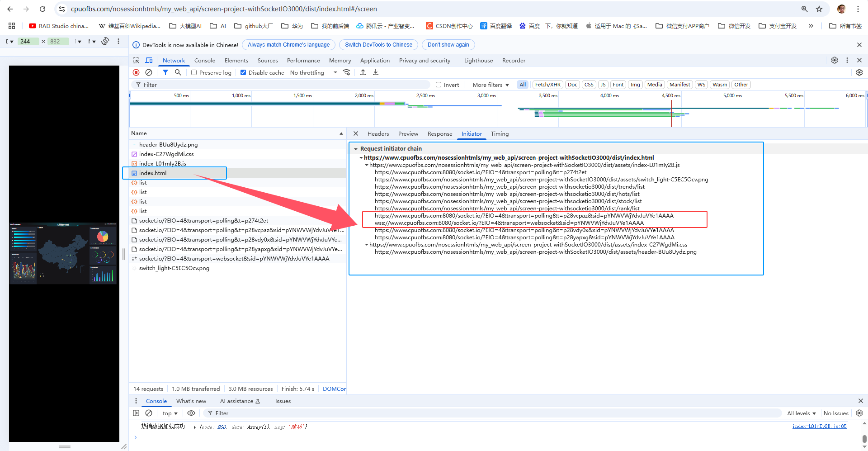Filter requests by CSS type
The width and height of the screenshot is (868, 451).
589,85
